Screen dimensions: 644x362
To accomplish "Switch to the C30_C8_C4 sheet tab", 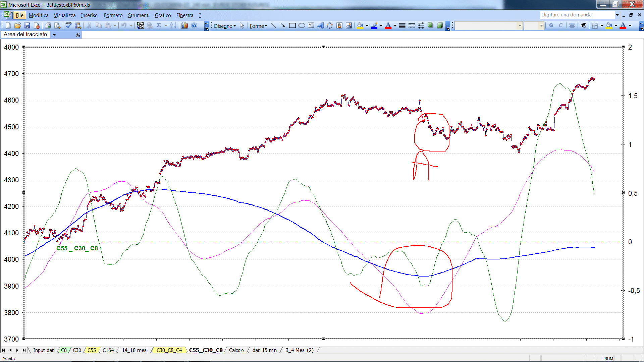I will 169,350.
